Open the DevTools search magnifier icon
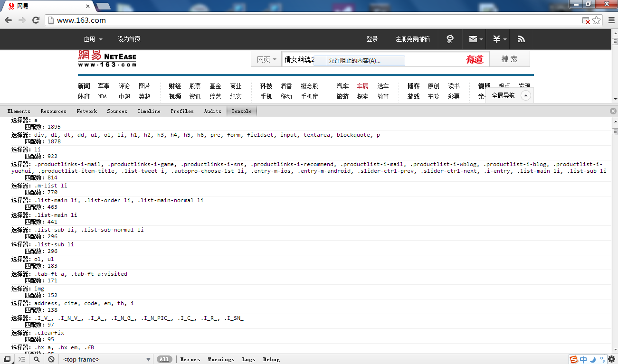This screenshot has width=618, height=364. (x=37, y=359)
